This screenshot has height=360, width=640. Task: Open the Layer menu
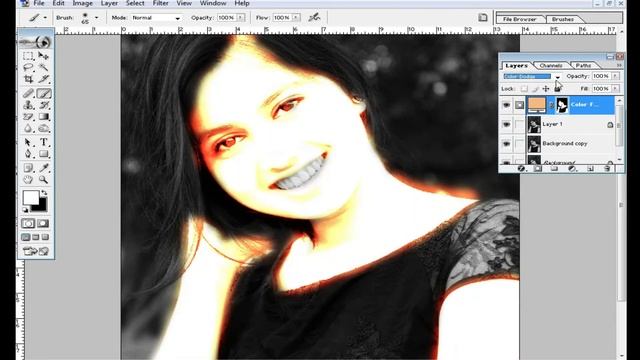click(x=109, y=3)
